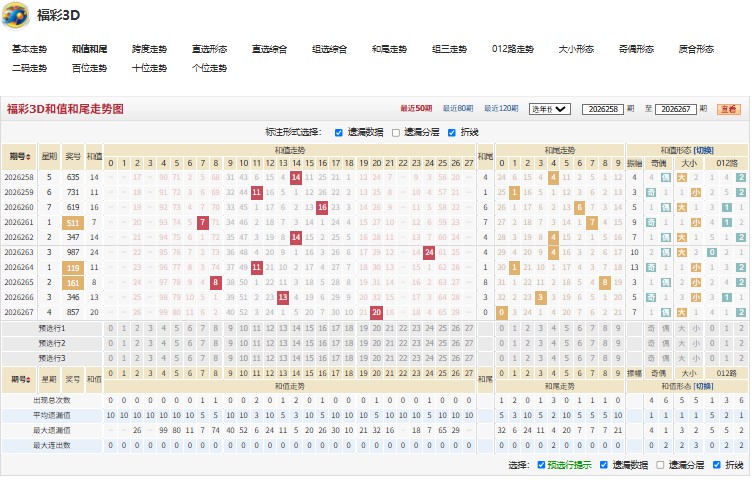Open 大小形态 menu item

click(x=576, y=49)
